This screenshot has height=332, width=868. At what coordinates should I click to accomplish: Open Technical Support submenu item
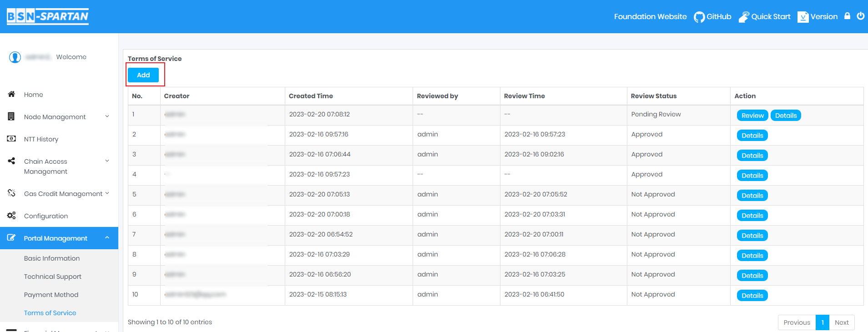pos(53,277)
